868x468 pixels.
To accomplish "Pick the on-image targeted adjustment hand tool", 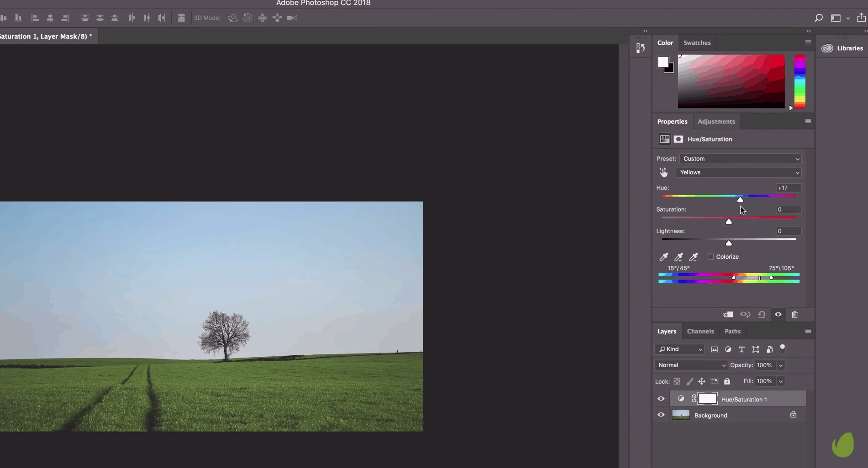I will point(663,172).
